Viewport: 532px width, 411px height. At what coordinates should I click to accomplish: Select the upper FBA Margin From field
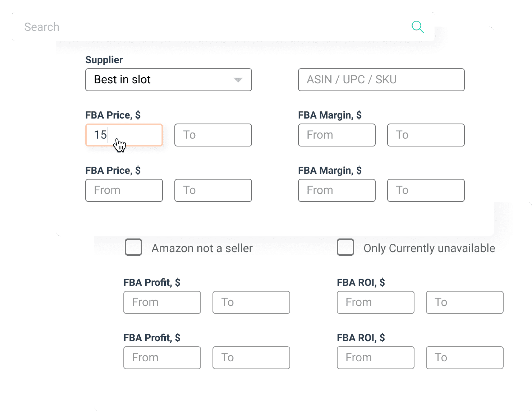tap(336, 135)
